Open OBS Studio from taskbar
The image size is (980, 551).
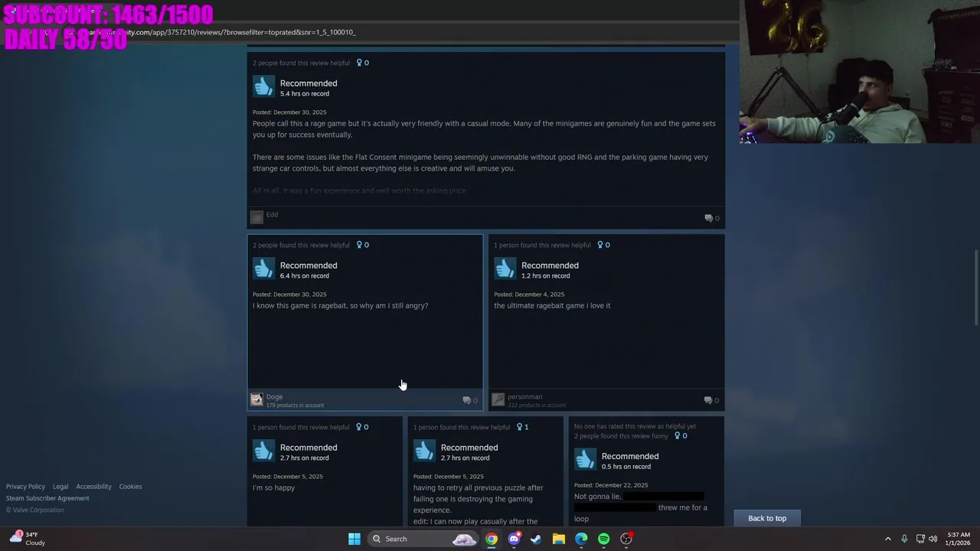[x=626, y=539]
